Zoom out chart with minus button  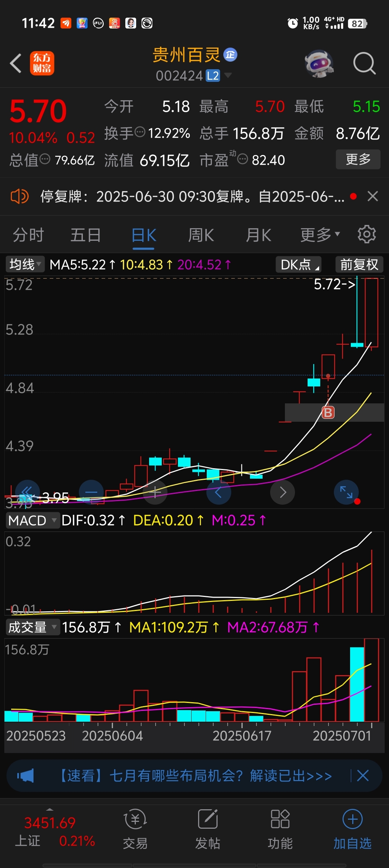tap(91, 492)
